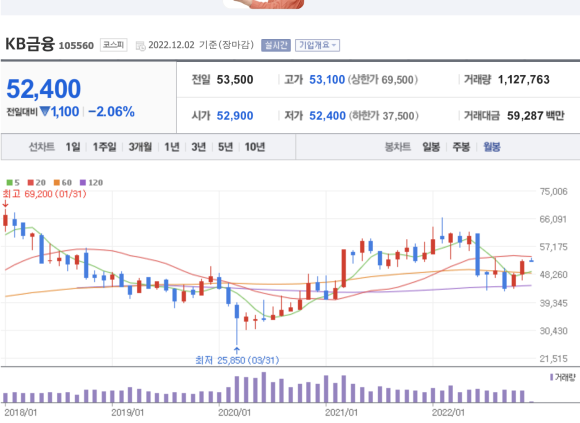Select the 3개월 line chart tab

[x=140, y=147]
